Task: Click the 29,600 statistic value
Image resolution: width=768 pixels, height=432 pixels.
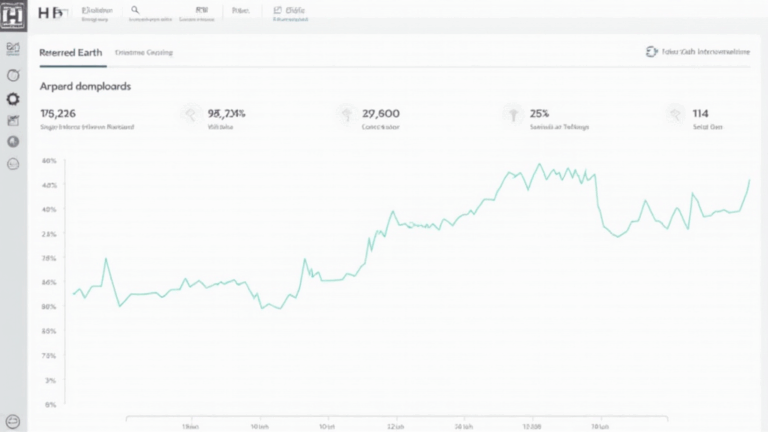Action: tap(381, 114)
